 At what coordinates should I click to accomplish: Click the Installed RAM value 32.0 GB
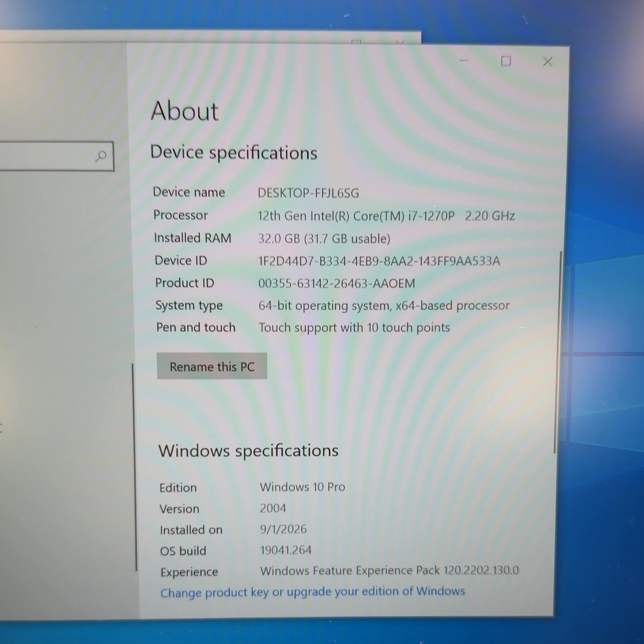coord(324,239)
